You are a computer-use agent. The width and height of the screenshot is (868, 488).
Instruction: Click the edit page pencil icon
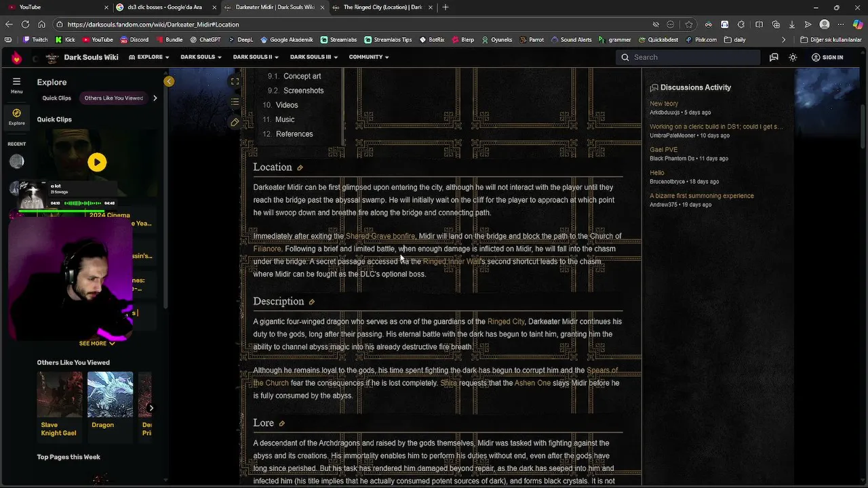click(235, 123)
